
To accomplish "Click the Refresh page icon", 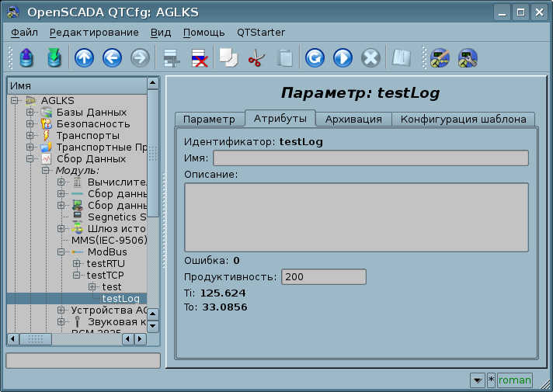I will click(315, 58).
